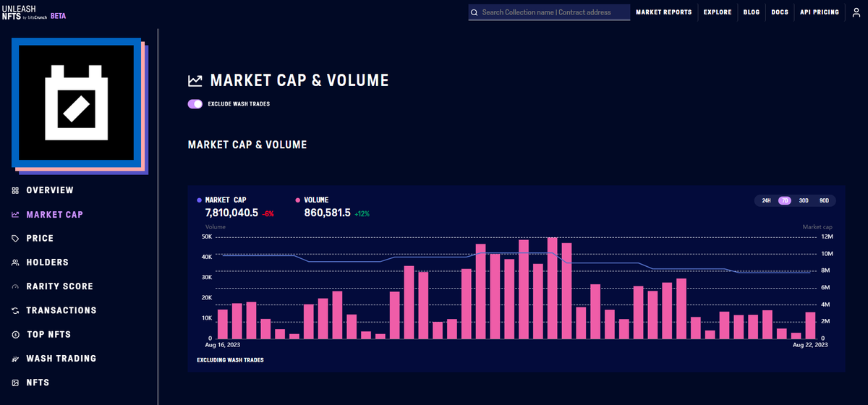Open the Overview section

(50, 190)
